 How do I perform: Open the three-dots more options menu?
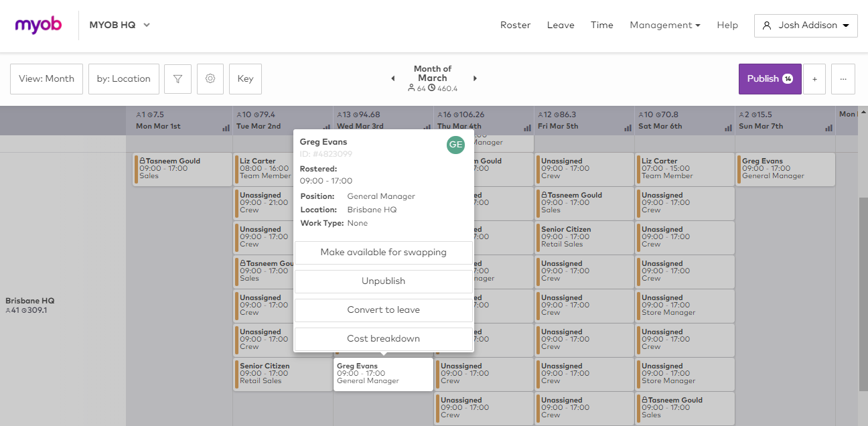(843, 79)
